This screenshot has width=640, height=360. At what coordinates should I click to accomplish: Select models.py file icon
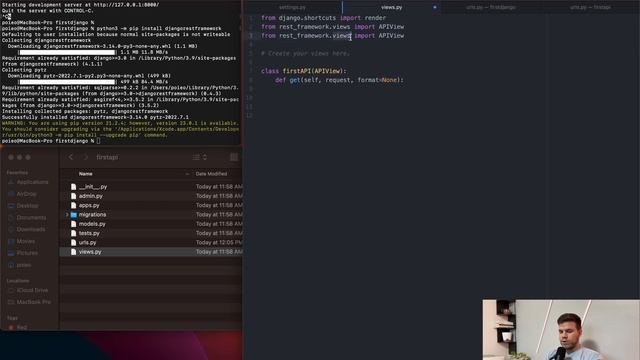(x=73, y=224)
